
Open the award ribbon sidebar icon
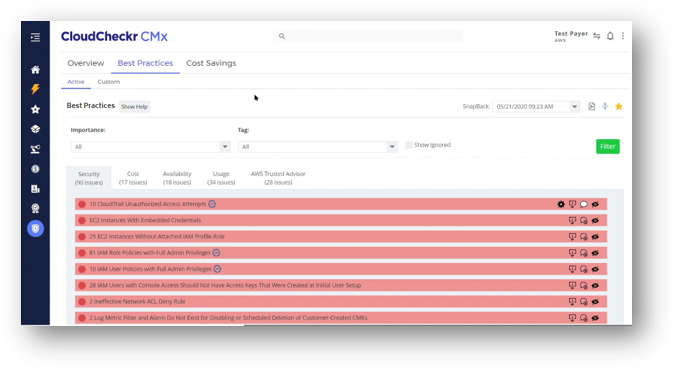[x=35, y=209]
